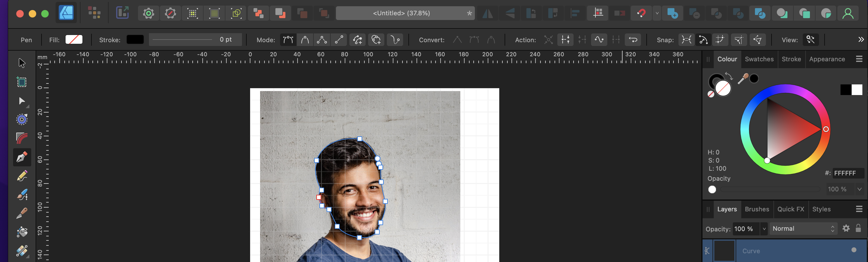Open the Normal blend mode dropdown
This screenshot has width=868, height=262.
[x=803, y=229]
